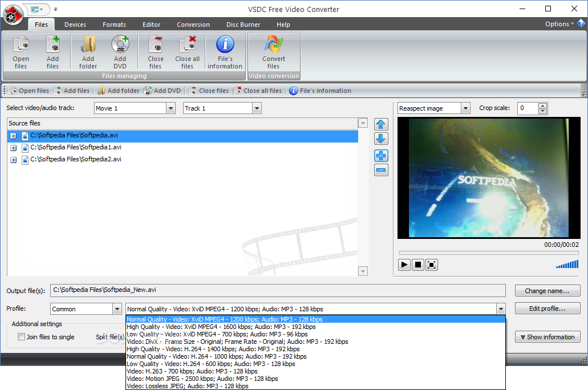Viewport: 588px width, 390px height.
Task: Click the Output file(s) path field
Action: click(278, 290)
